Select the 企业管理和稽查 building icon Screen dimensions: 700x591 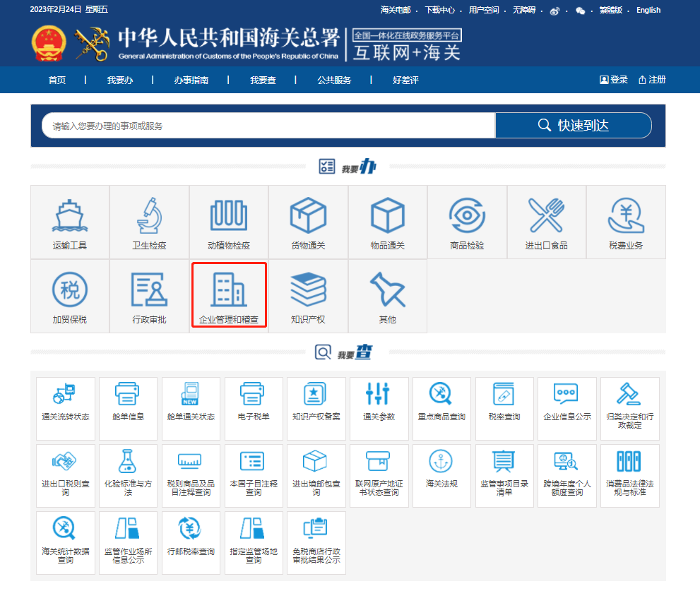tap(228, 289)
